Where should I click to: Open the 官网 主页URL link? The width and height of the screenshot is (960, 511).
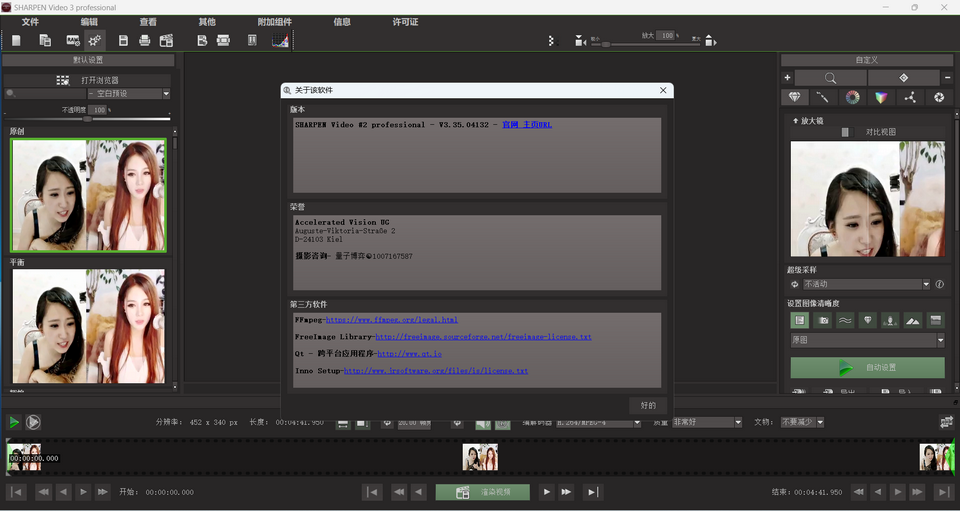527,125
